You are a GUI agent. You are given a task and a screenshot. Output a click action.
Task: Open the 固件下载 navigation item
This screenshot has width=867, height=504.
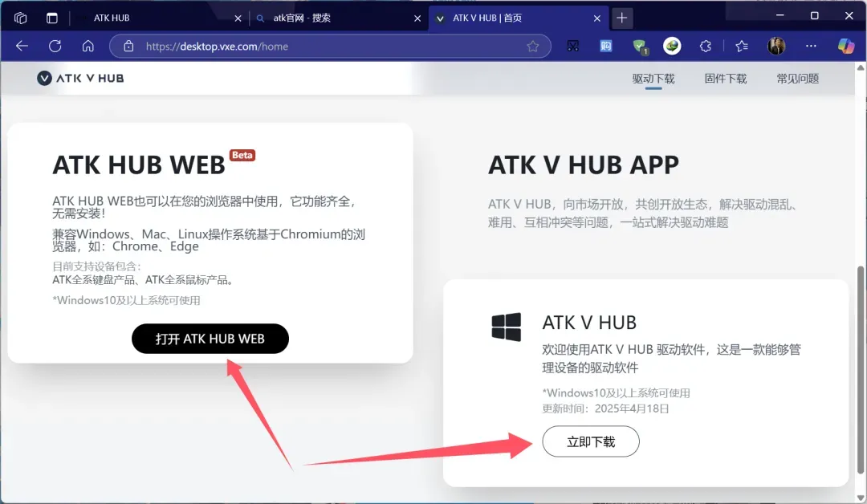coord(726,79)
